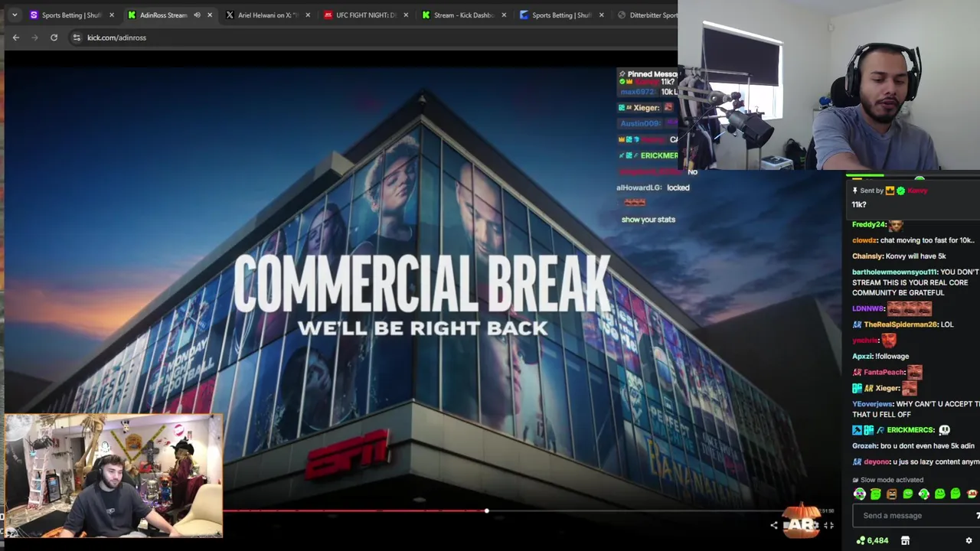Click username Grozeh in chat

point(865,446)
